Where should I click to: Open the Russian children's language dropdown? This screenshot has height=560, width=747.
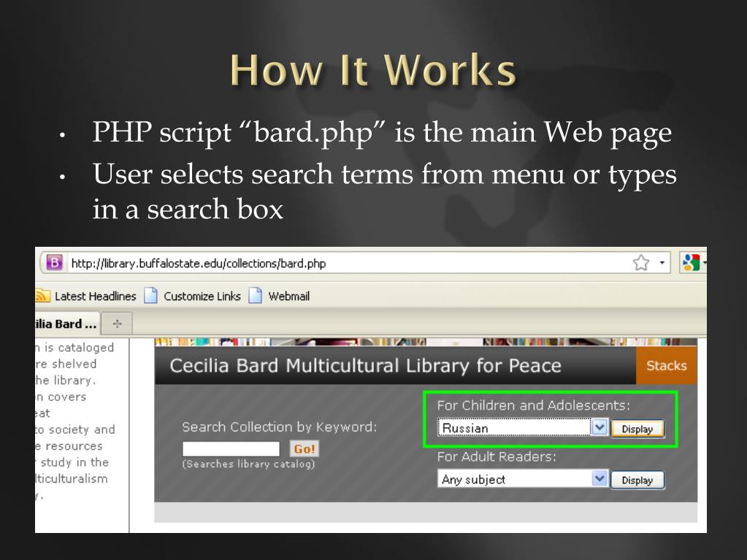(x=523, y=428)
